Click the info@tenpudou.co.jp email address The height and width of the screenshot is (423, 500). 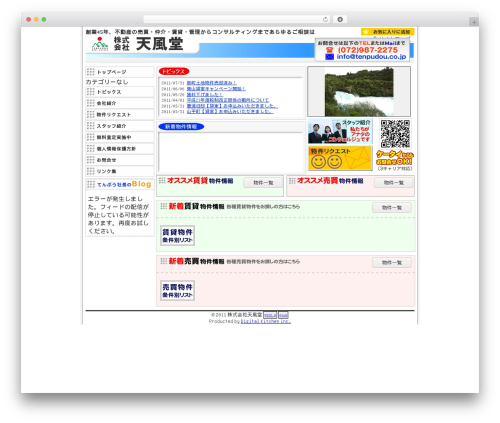tap(371, 57)
